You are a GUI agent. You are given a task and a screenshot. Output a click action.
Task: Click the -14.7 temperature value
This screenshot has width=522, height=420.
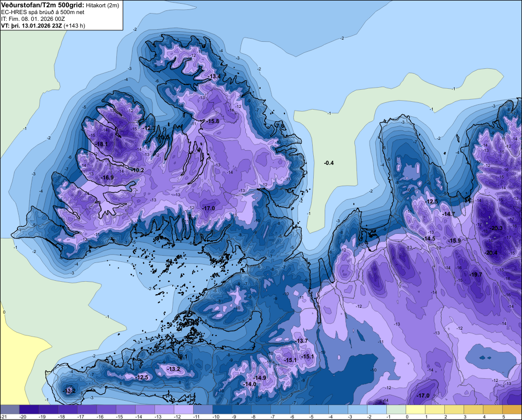pos(448,214)
